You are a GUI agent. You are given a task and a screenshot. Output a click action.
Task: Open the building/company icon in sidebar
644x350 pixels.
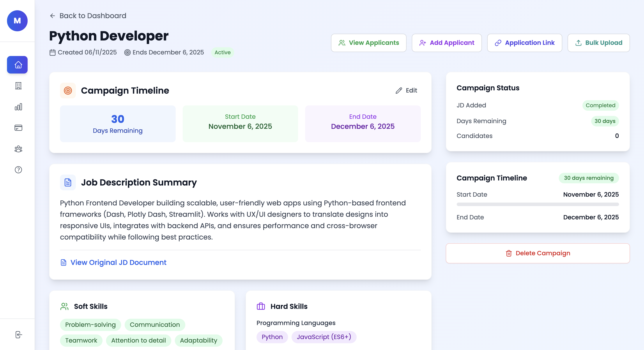[18, 86]
